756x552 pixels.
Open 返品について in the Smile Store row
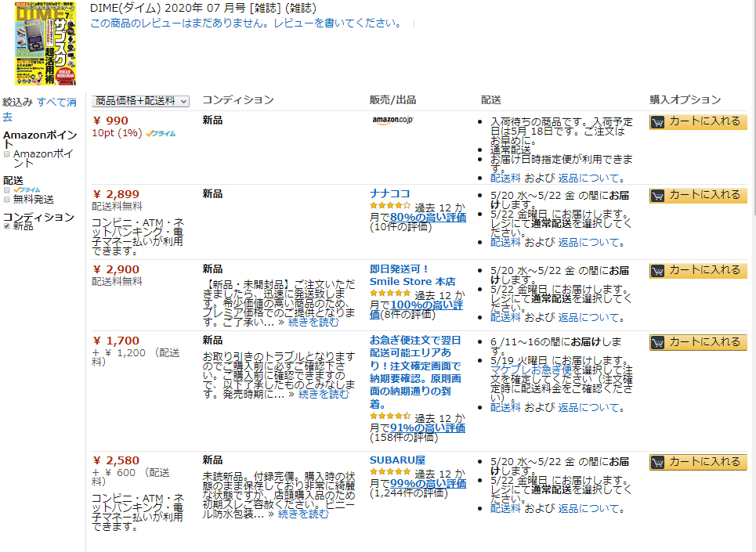(588, 317)
